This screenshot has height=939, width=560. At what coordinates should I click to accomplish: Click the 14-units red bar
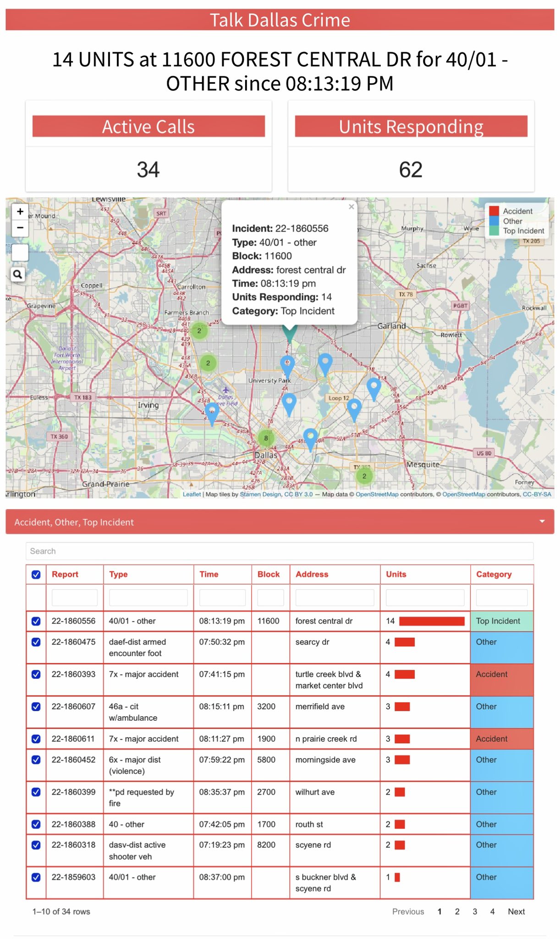tap(432, 621)
